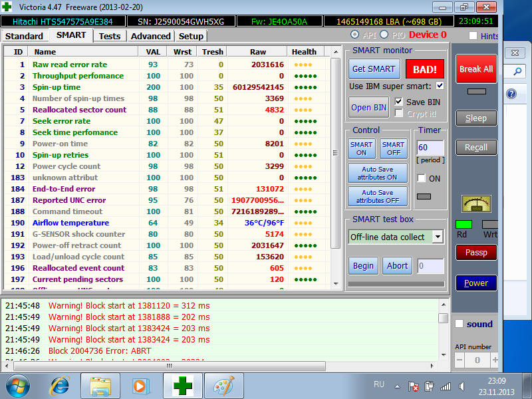Click the RU language indicator
This screenshot has height=399, width=532.
[379, 384]
